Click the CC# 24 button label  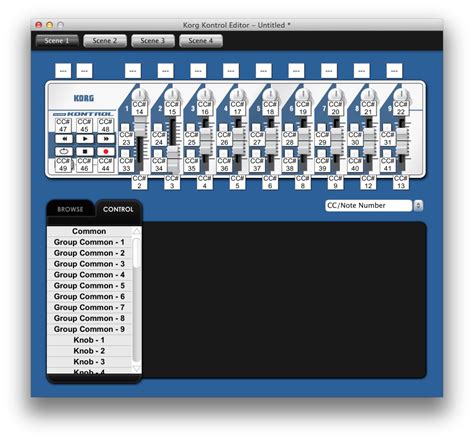point(159,139)
